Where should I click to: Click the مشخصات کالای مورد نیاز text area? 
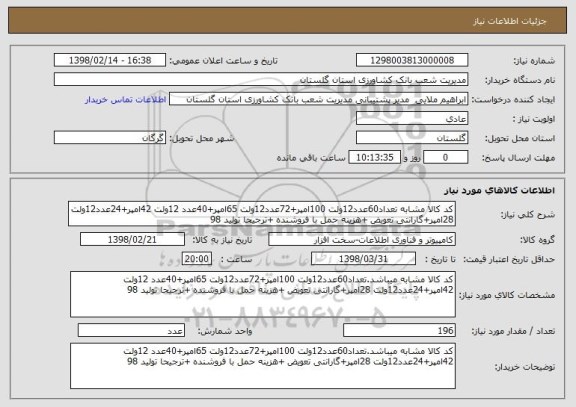[x=263, y=294]
